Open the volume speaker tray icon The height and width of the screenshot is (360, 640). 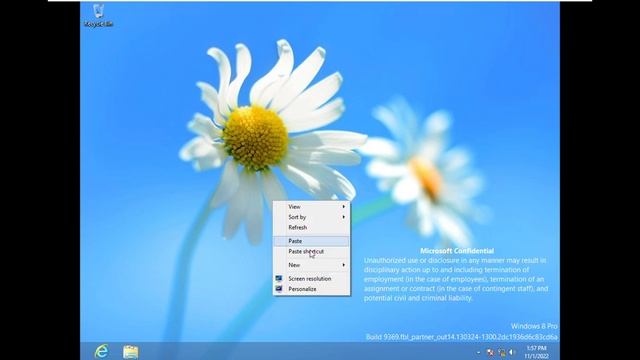tap(512, 352)
